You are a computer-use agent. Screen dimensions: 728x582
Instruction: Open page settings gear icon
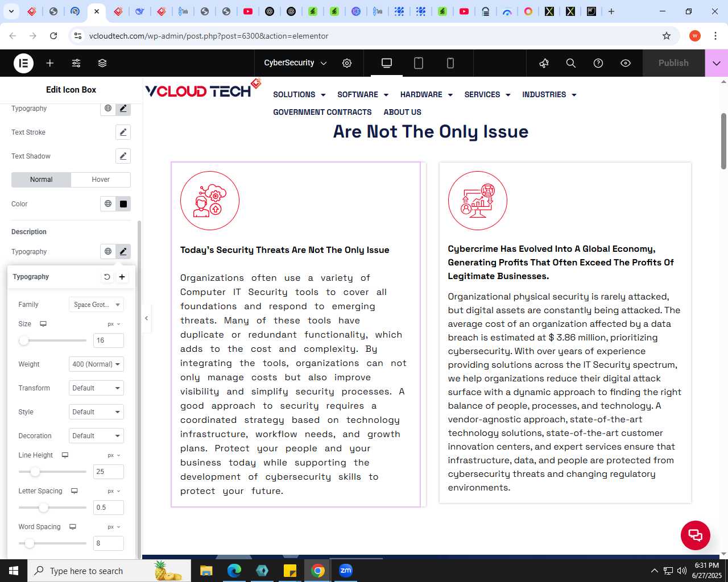347,63
